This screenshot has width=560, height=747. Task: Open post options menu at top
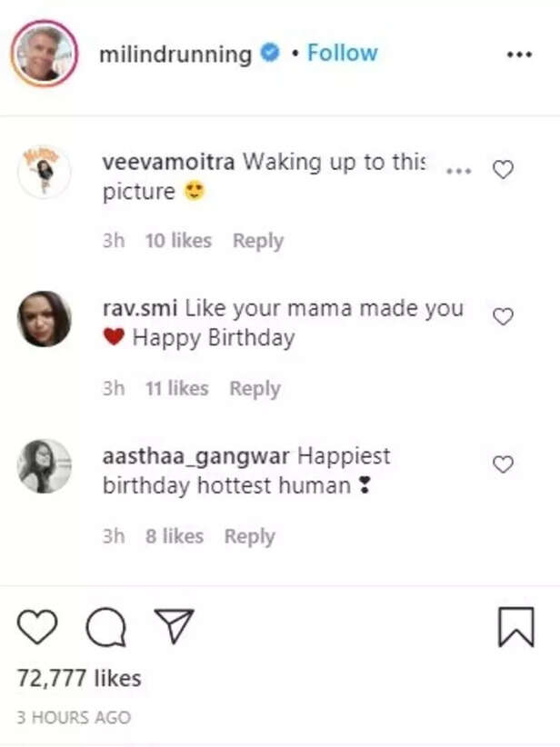click(x=518, y=55)
